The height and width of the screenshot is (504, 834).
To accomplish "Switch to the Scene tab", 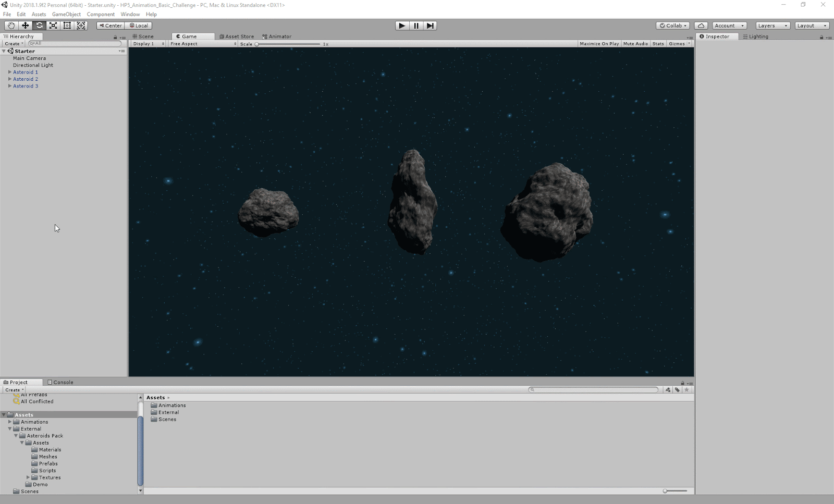I will [x=143, y=36].
